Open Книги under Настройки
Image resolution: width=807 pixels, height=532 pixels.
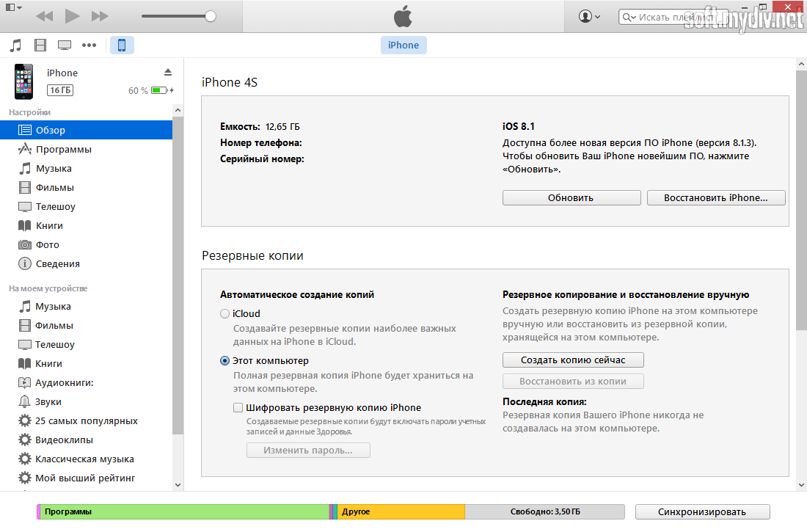(86, 225)
